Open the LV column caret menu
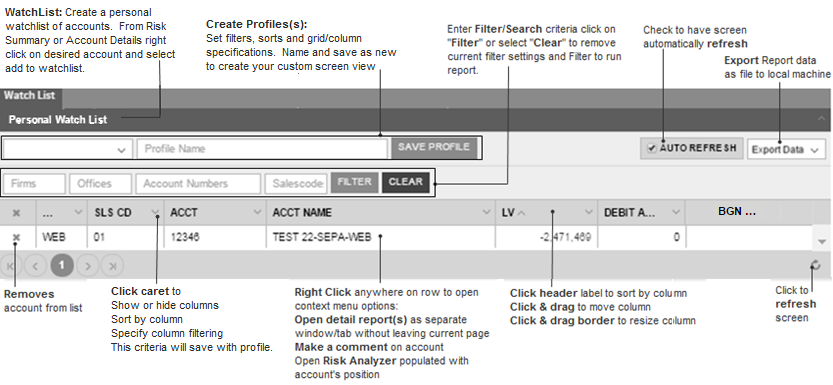The image size is (833, 385). coord(589,212)
